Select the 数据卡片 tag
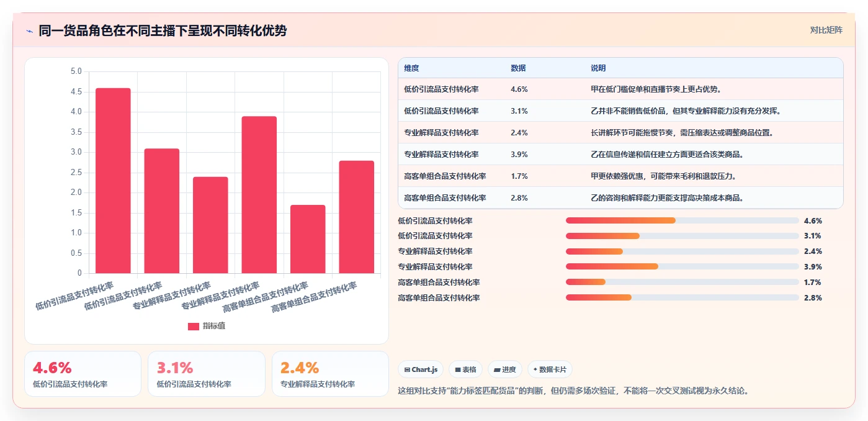Viewport: 868px width, 421px height. tap(550, 369)
